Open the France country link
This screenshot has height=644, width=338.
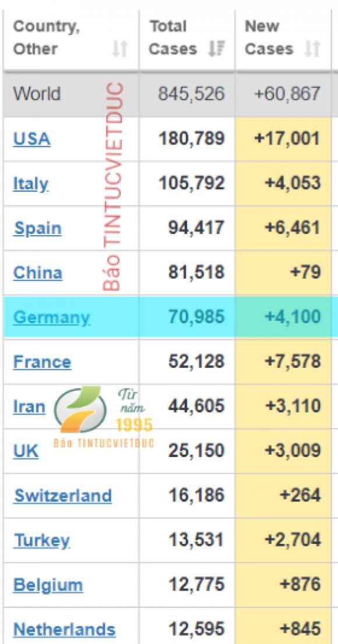(x=42, y=362)
